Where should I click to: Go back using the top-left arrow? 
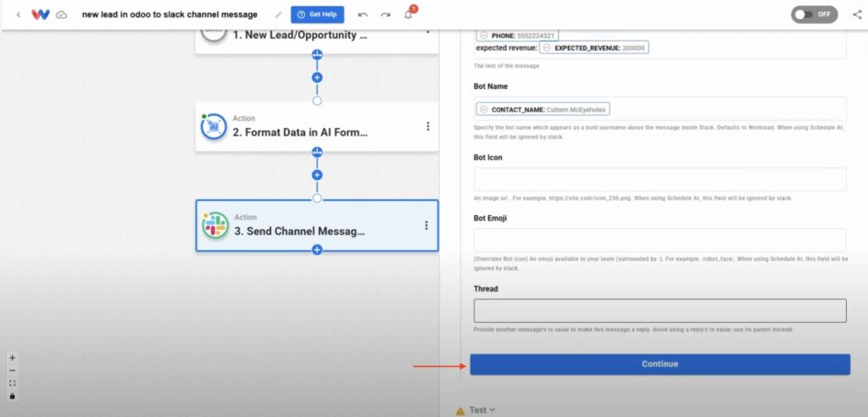(x=19, y=14)
